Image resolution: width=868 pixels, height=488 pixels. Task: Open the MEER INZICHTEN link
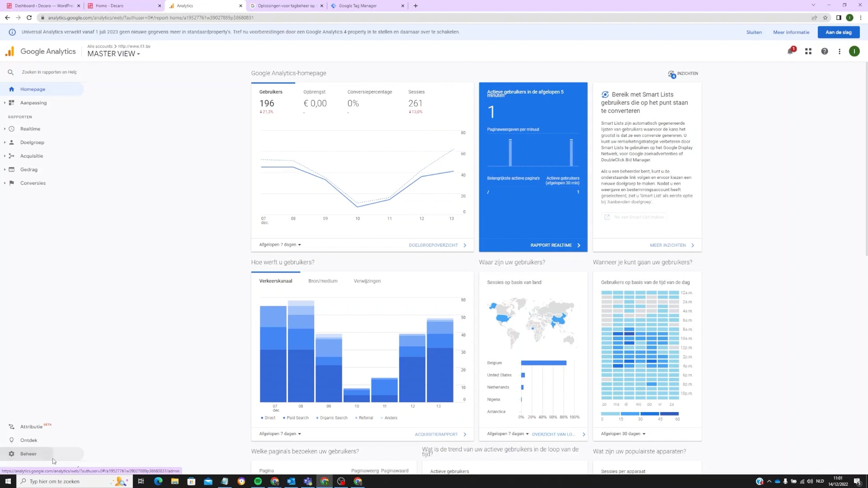(672, 245)
